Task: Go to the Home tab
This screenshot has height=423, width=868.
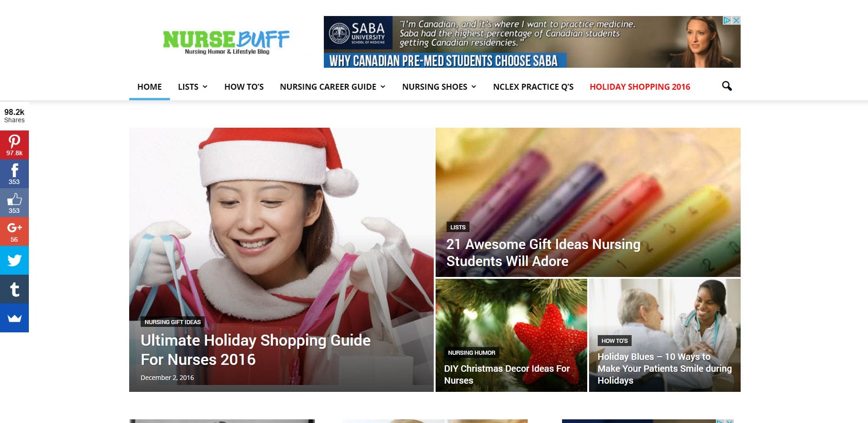Action: [149, 87]
